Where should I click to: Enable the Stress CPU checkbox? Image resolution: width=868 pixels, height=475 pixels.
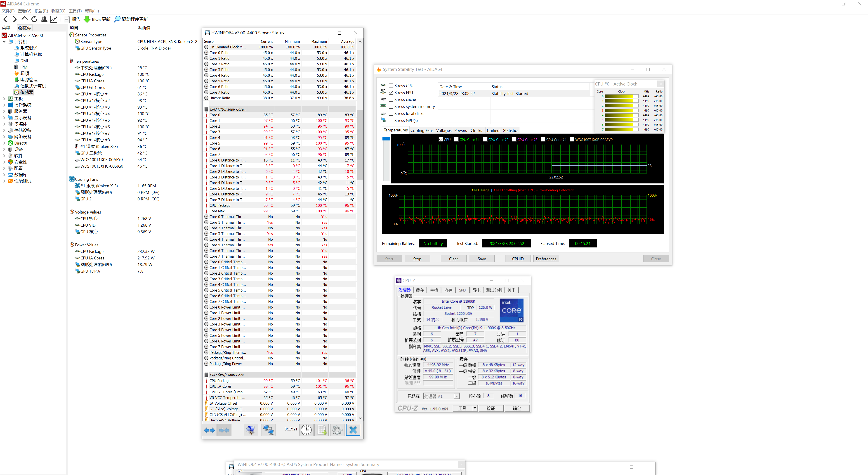pyautogui.click(x=391, y=86)
